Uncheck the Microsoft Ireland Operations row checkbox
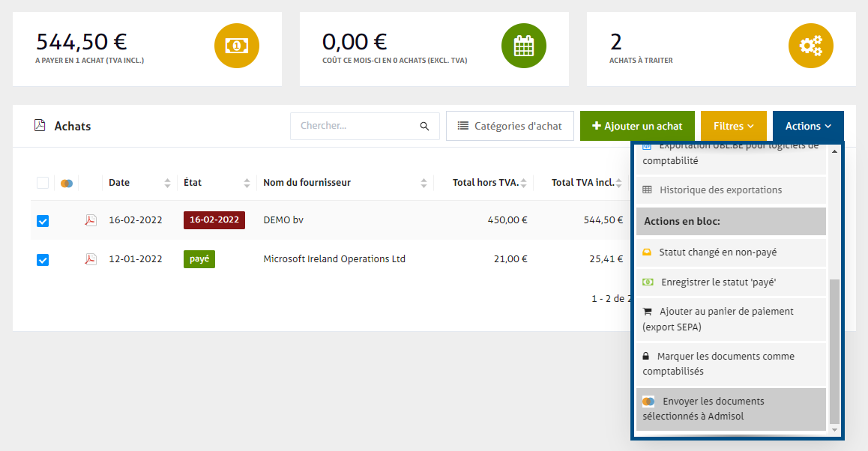868x451 pixels. (x=43, y=260)
